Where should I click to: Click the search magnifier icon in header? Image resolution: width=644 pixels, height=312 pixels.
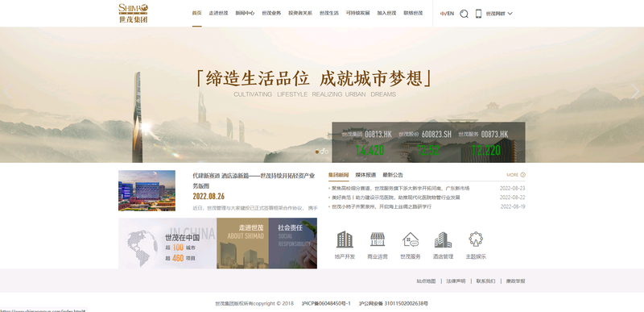[x=464, y=14]
